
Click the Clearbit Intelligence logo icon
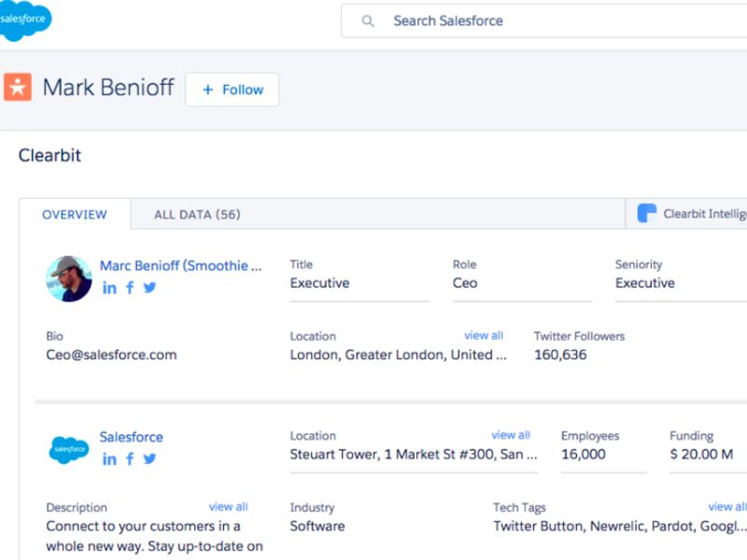(x=647, y=214)
